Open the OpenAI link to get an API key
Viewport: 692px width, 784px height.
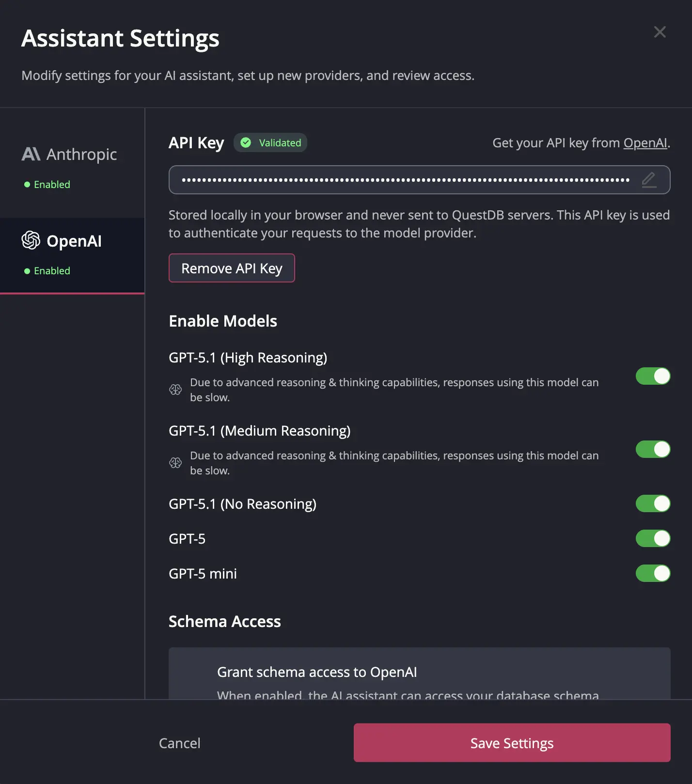(x=645, y=142)
